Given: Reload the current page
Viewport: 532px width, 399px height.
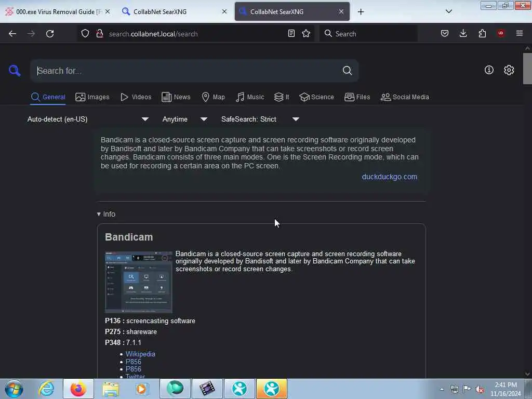Looking at the screenshot, I should coord(50,34).
